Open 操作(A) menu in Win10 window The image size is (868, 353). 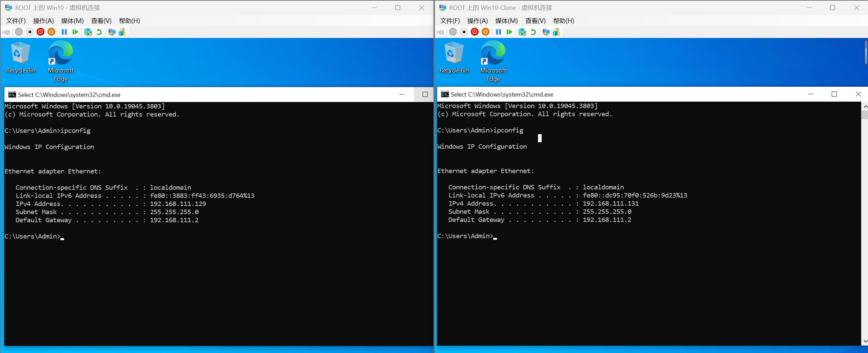click(43, 21)
